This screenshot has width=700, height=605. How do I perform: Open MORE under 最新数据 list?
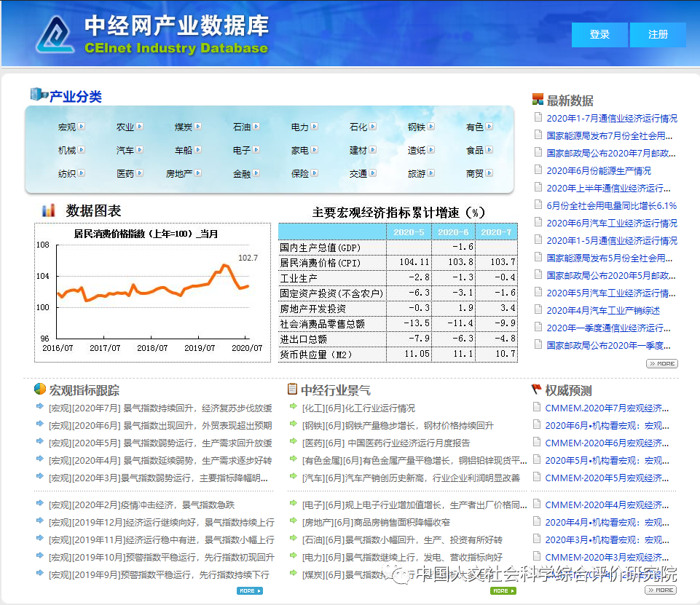click(x=661, y=363)
